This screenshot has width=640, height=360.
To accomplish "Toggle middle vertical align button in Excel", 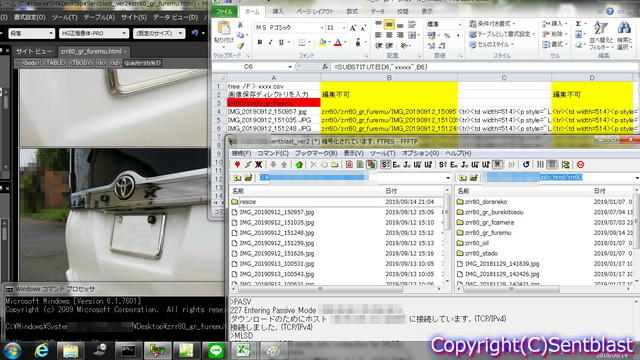I will point(389,25).
